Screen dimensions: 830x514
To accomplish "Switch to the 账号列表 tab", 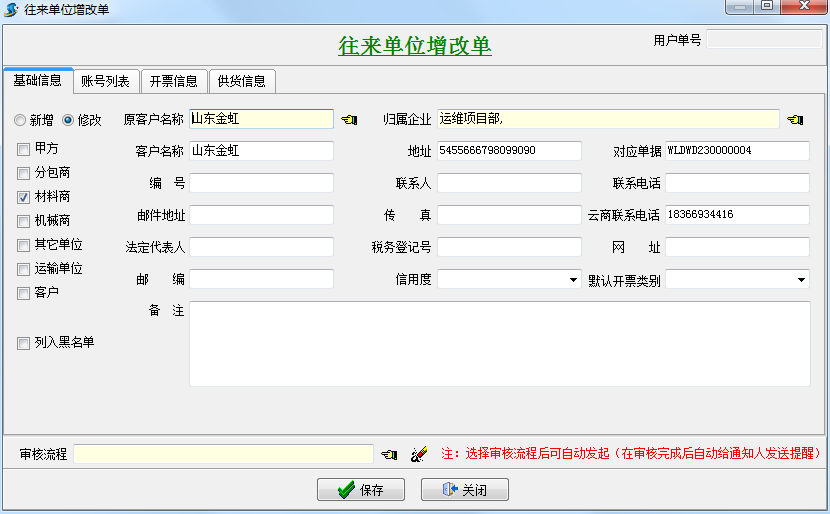I will [x=105, y=81].
